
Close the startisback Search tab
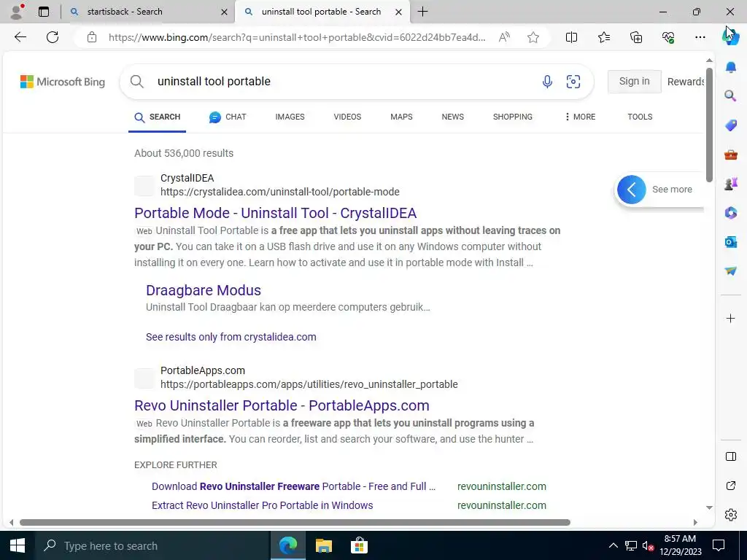coord(224,12)
